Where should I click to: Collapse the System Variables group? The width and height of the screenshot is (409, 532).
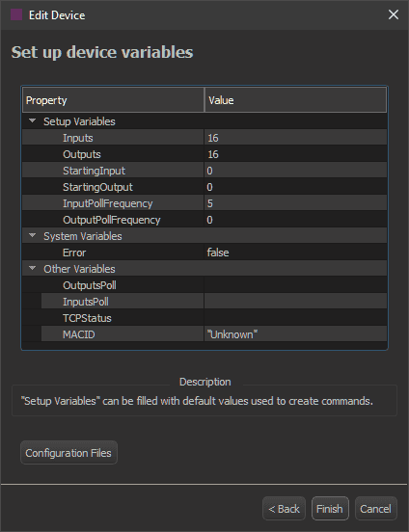click(32, 235)
